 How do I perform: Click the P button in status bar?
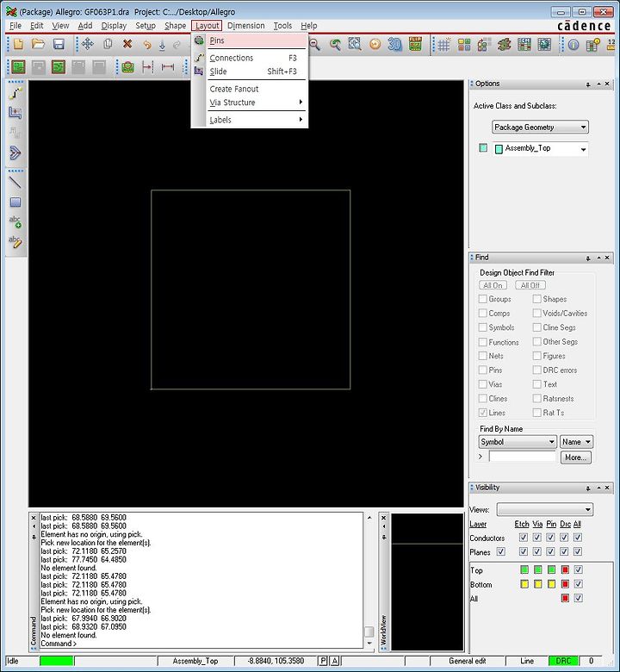323,661
